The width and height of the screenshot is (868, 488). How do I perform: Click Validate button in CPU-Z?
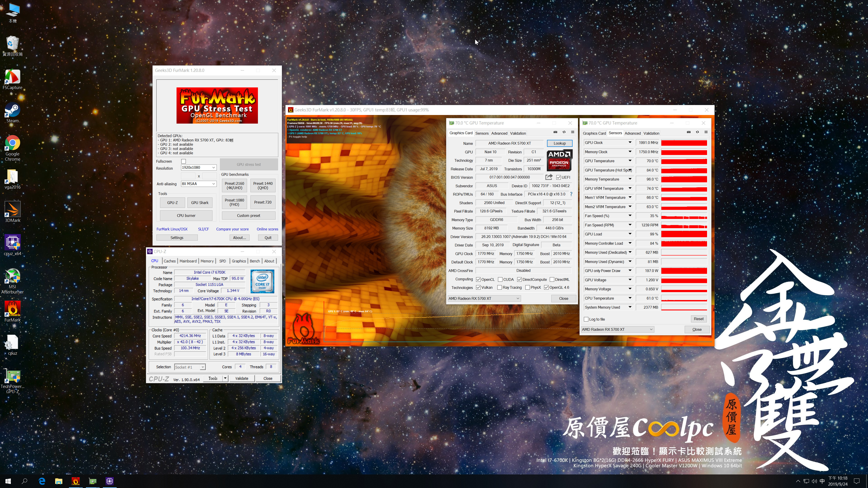point(242,379)
